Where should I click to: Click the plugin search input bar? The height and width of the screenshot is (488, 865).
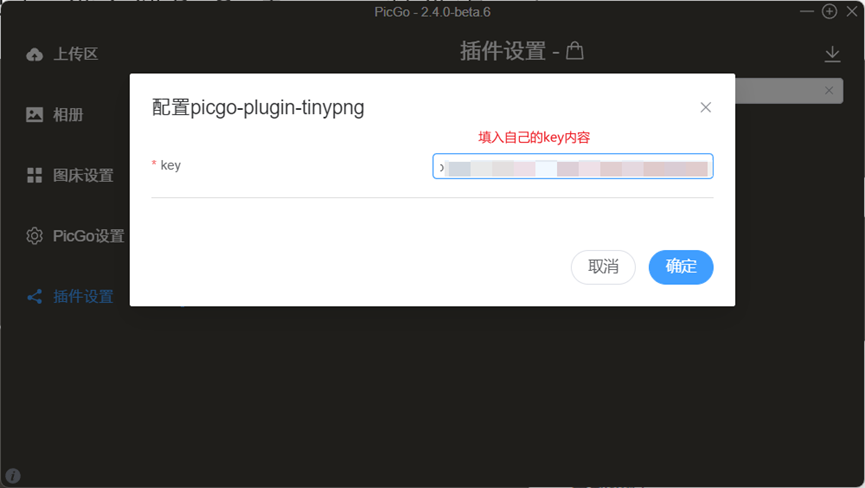tap(789, 90)
